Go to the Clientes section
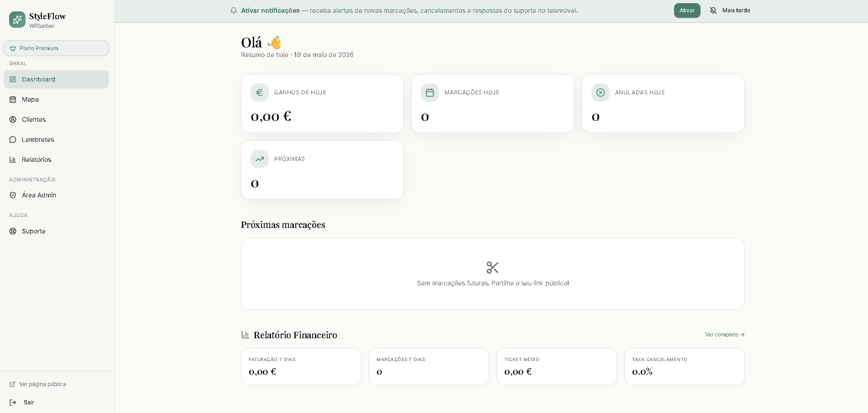The image size is (868, 413). [x=56, y=119]
